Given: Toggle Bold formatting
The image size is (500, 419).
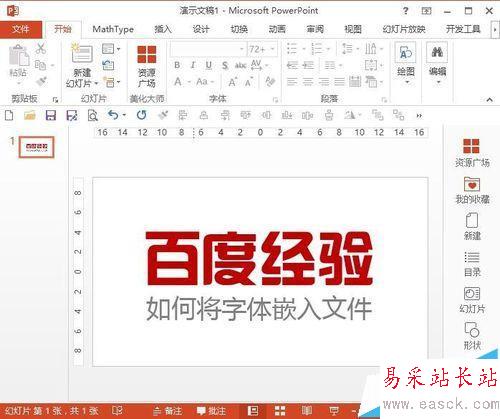Looking at the screenshot, I should pyautogui.click(x=177, y=65).
